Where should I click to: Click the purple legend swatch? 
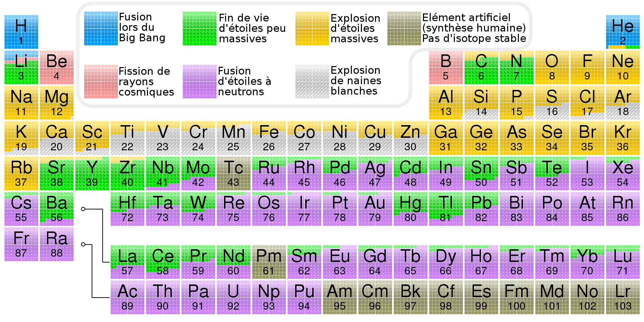pyautogui.click(x=199, y=82)
